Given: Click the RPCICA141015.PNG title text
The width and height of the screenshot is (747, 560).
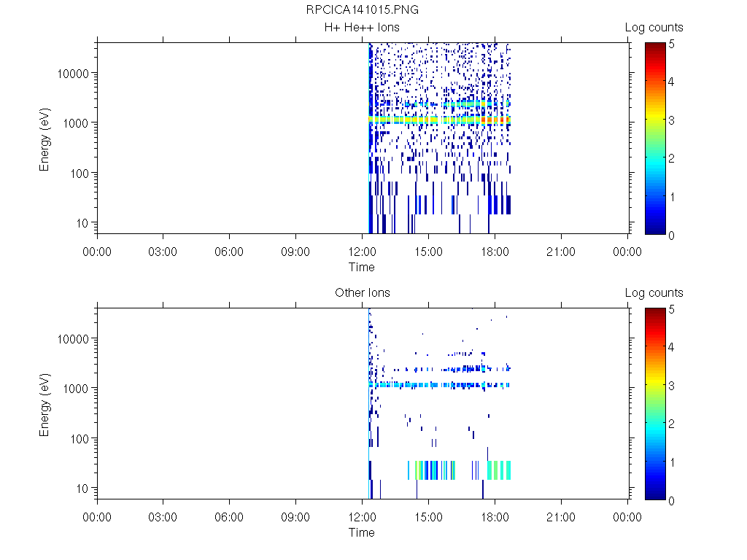Looking at the screenshot, I should (x=362, y=9).
